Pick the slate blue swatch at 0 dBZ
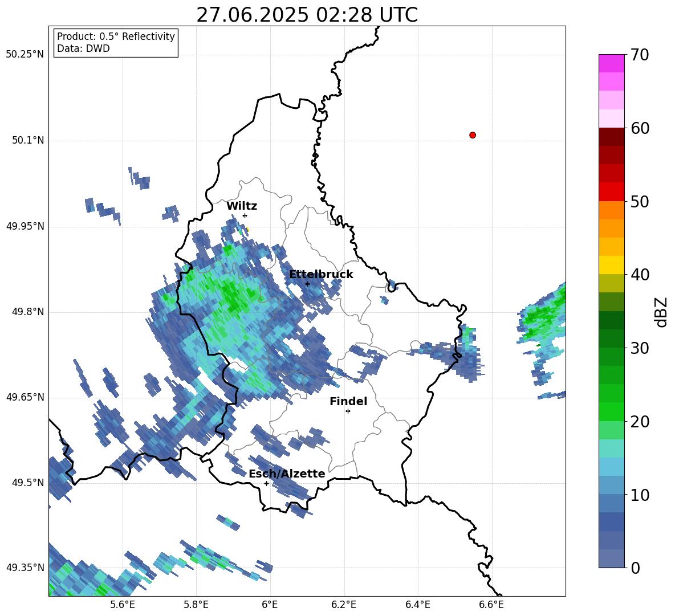675x616 pixels. coord(611,558)
